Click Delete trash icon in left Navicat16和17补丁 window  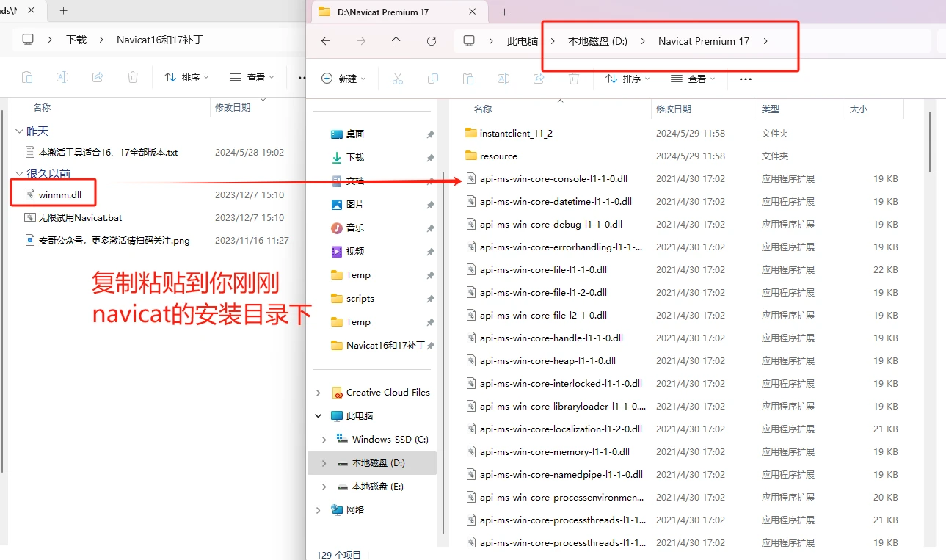[x=133, y=77]
